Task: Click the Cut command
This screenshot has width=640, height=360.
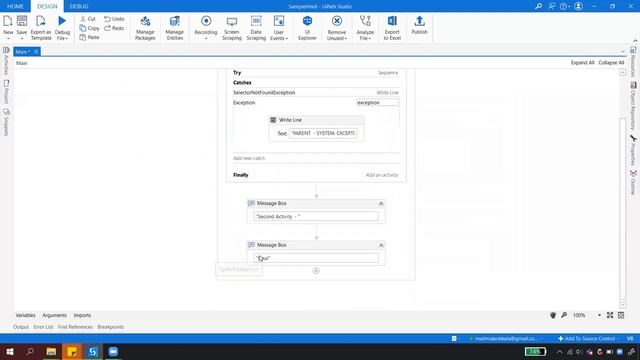Action: coord(88,19)
